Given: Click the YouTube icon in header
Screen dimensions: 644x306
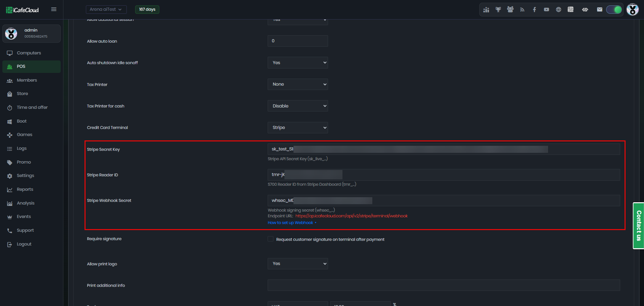Looking at the screenshot, I should [546, 9].
